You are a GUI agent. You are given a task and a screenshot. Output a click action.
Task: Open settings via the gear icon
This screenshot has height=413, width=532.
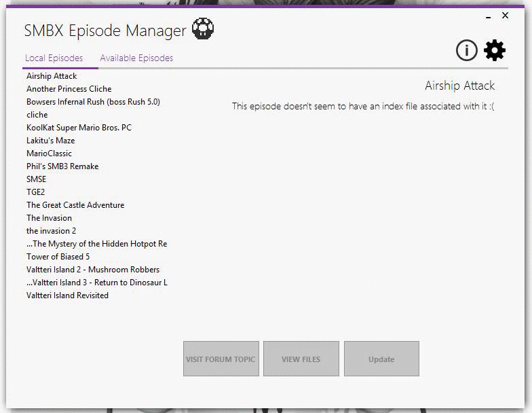494,50
